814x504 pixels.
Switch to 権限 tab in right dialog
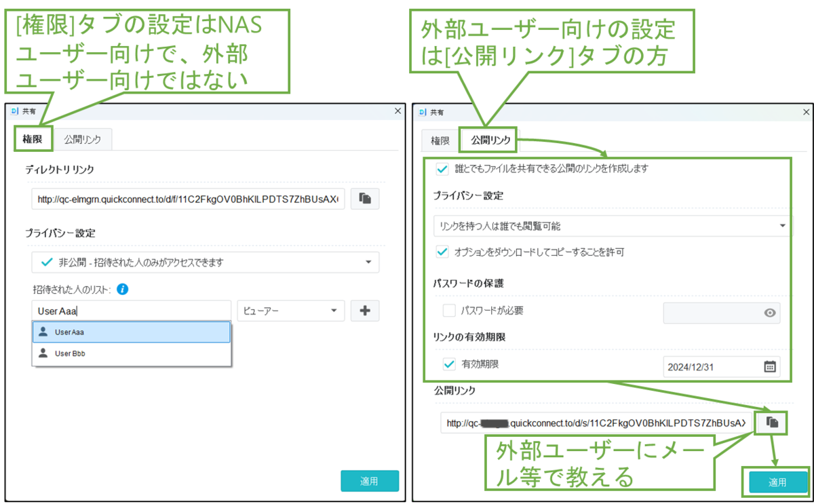[x=440, y=140]
